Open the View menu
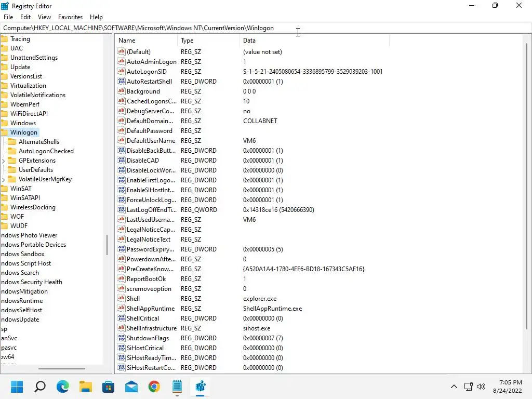The image size is (532, 399). point(44,17)
